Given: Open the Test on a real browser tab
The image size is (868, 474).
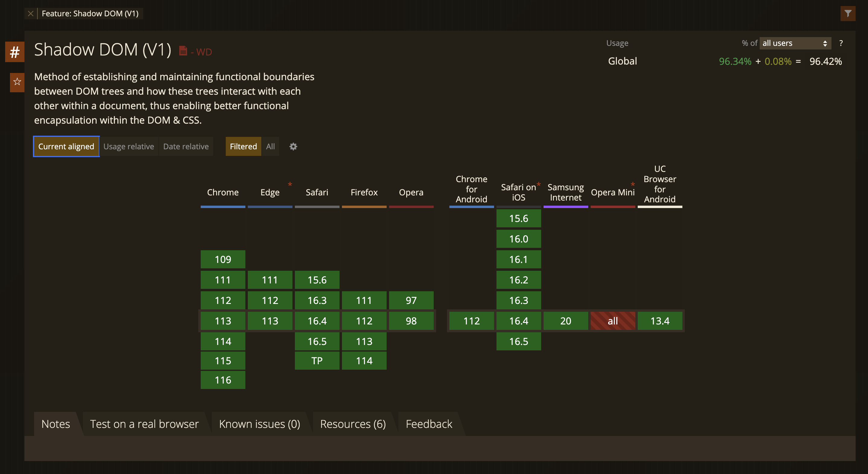Looking at the screenshot, I should [144, 424].
